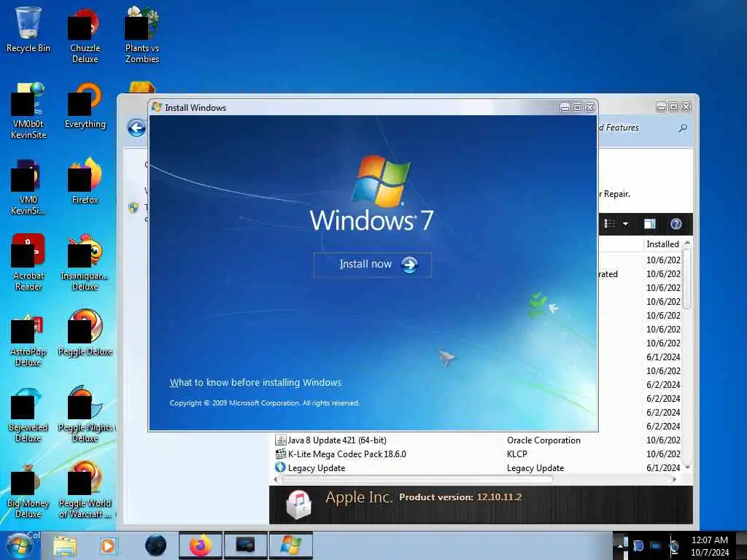The image size is (747, 560).
Task: Switch to Install Windows taskbar button
Action: pyautogui.click(x=290, y=545)
